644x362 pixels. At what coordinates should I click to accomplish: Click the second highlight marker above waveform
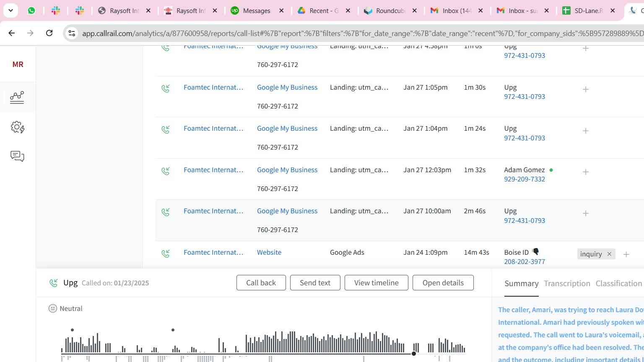[x=173, y=330]
